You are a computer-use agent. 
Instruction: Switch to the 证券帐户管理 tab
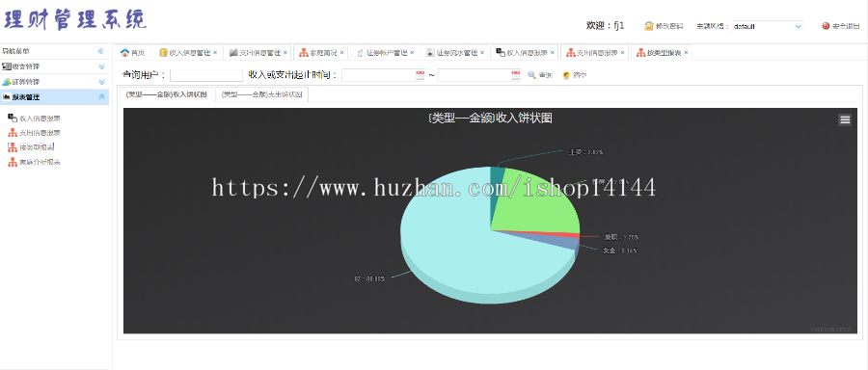pos(382,53)
